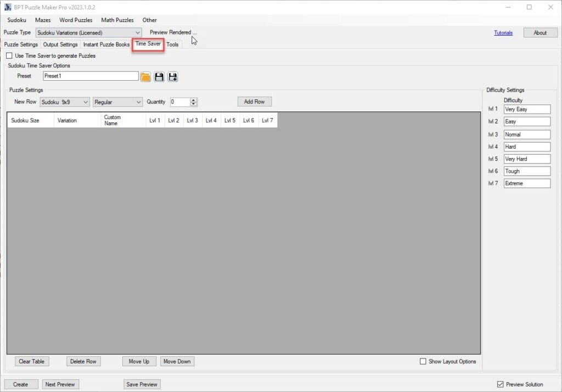Switch to the Instant Puzzle Books tab
The height and width of the screenshot is (392, 562).
(x=106, y=44)
